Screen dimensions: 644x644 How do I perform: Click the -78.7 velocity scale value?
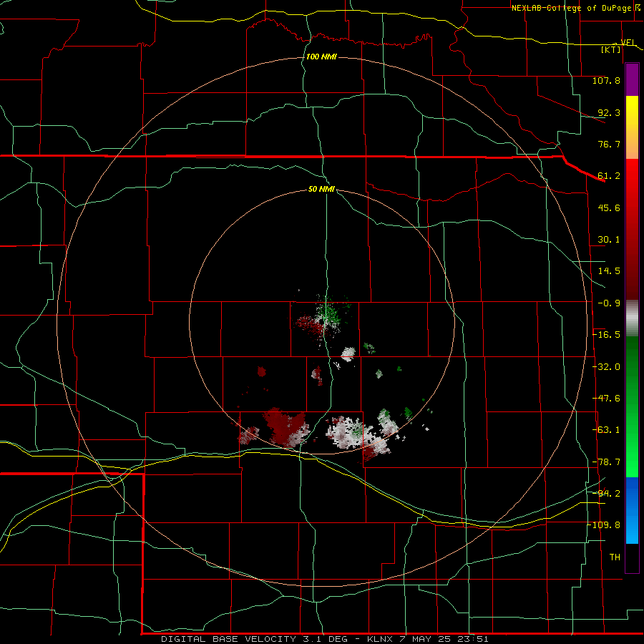tap(606, 462)
